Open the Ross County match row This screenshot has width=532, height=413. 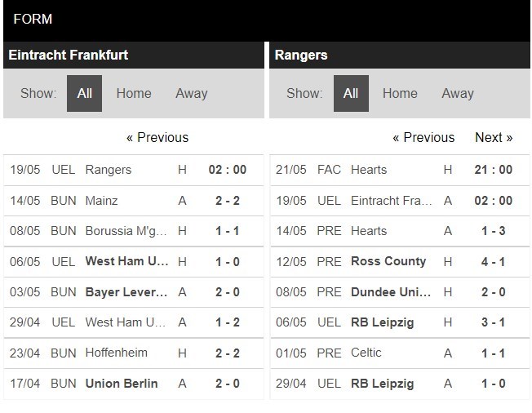click(x=388, y=261)
